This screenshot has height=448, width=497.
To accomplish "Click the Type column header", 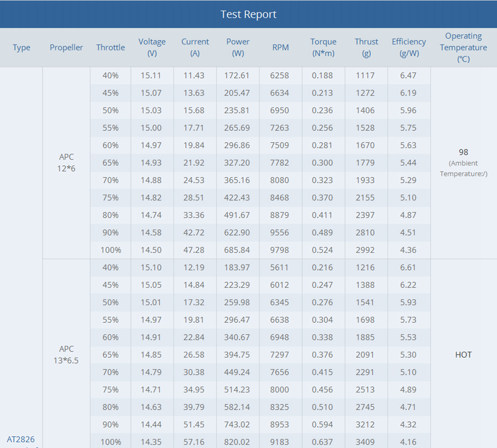I will coord(21,48).
